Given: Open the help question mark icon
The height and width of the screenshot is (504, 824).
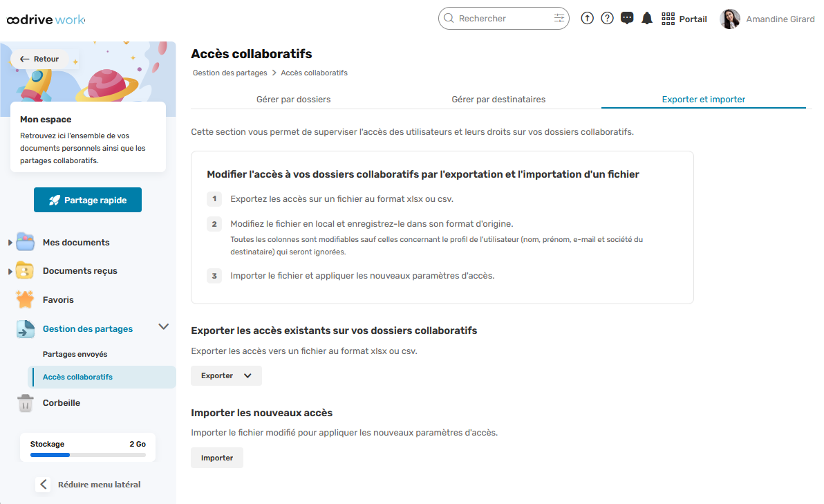Looking at the screenshot, I should point(607,19).
